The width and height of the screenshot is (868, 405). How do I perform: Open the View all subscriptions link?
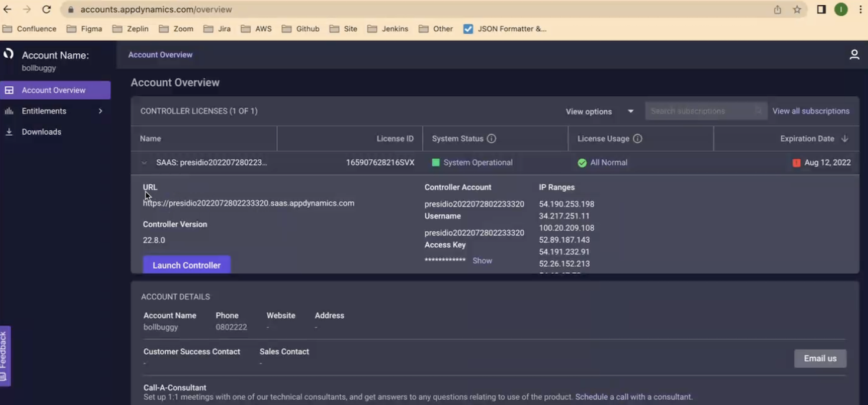click(811, 111)
